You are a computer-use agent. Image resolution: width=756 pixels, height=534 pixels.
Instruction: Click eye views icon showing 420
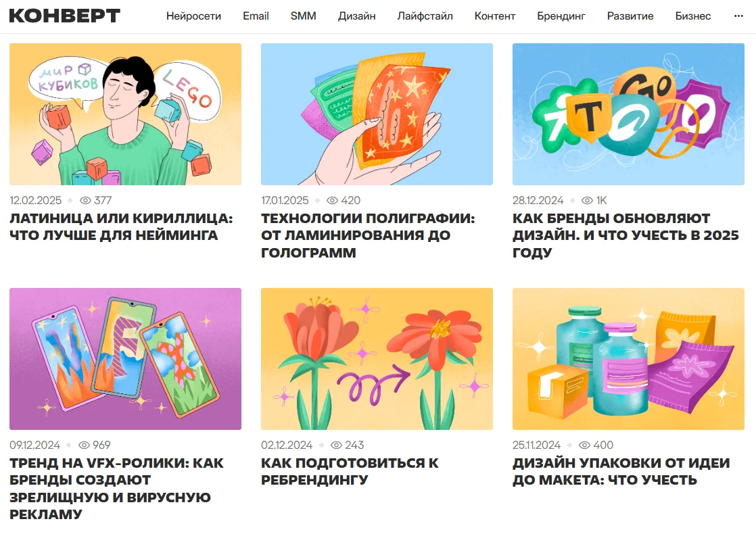[x=332, y=201]
